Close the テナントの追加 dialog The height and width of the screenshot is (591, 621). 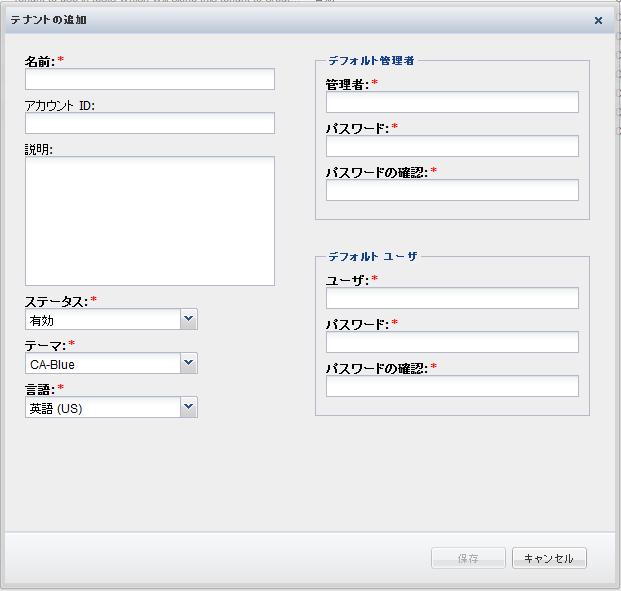coord(598,20)
